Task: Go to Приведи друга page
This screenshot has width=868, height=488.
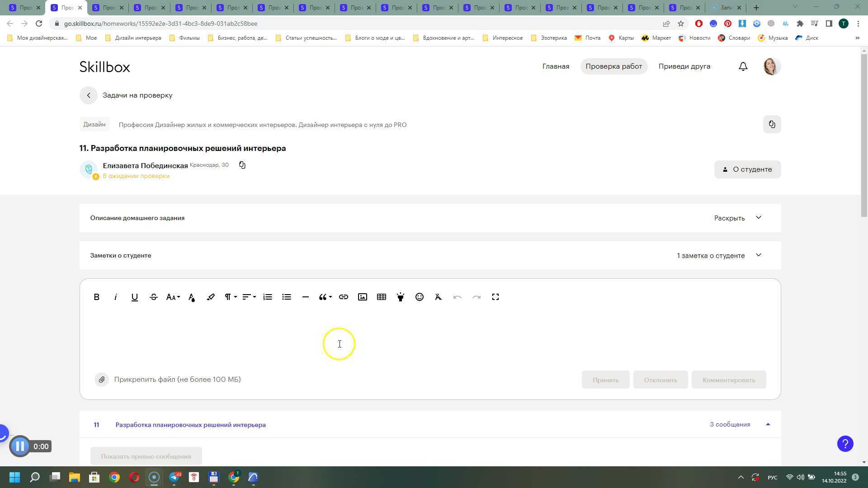Action: coord(684,66)
